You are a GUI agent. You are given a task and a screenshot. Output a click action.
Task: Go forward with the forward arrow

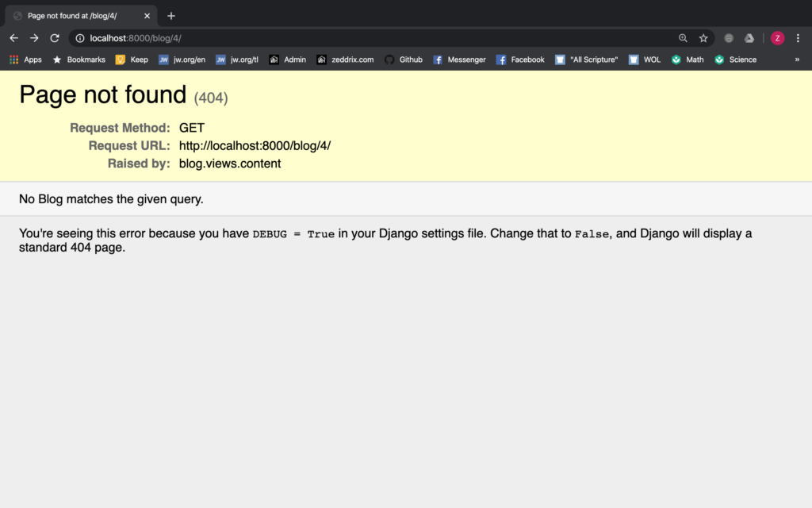click(x=34, y=38)
